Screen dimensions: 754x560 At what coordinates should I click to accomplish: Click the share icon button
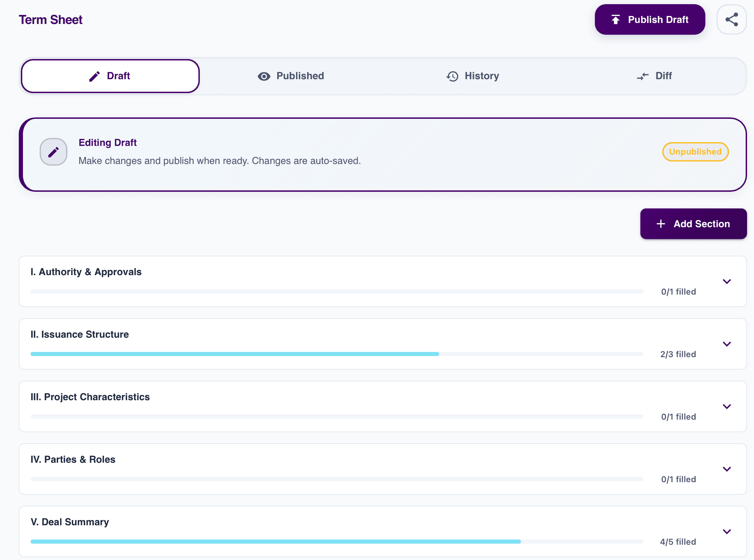731,20
